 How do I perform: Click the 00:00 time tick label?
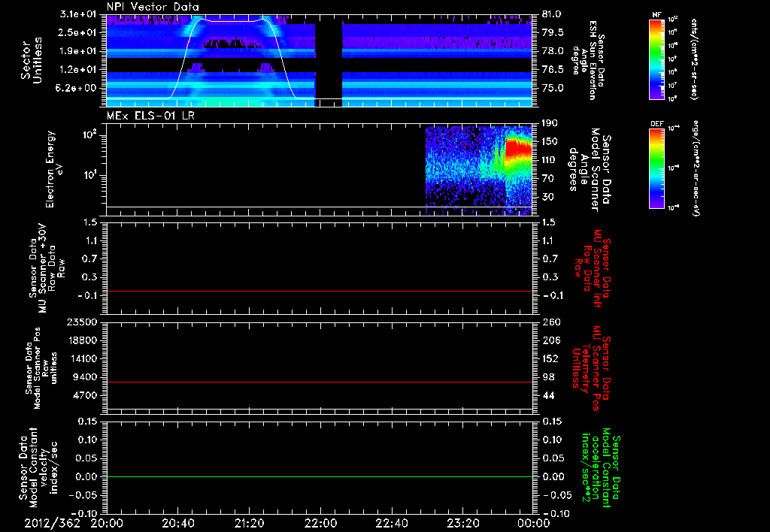coord(534,523)
